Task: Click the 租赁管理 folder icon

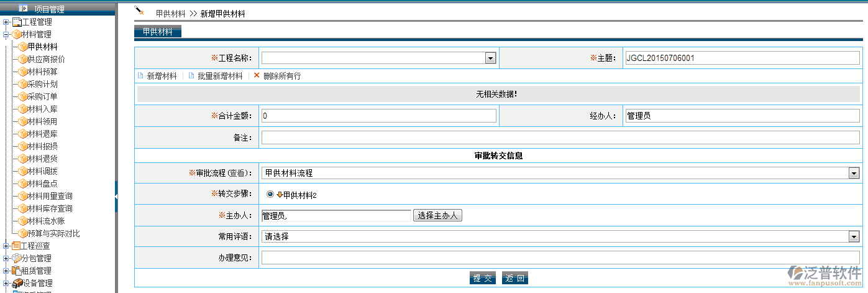Action: (17, 271)
